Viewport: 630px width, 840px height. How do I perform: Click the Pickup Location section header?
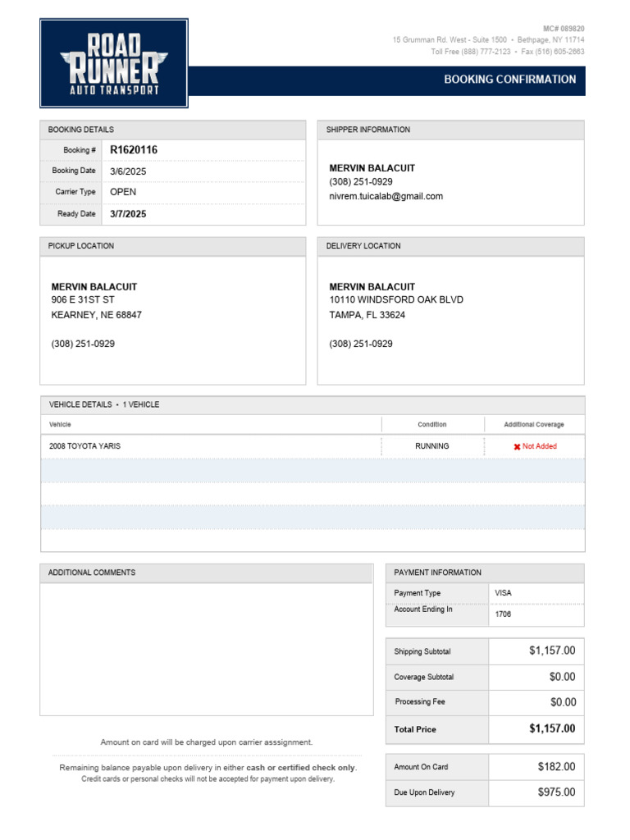click(x=81, y=246)
